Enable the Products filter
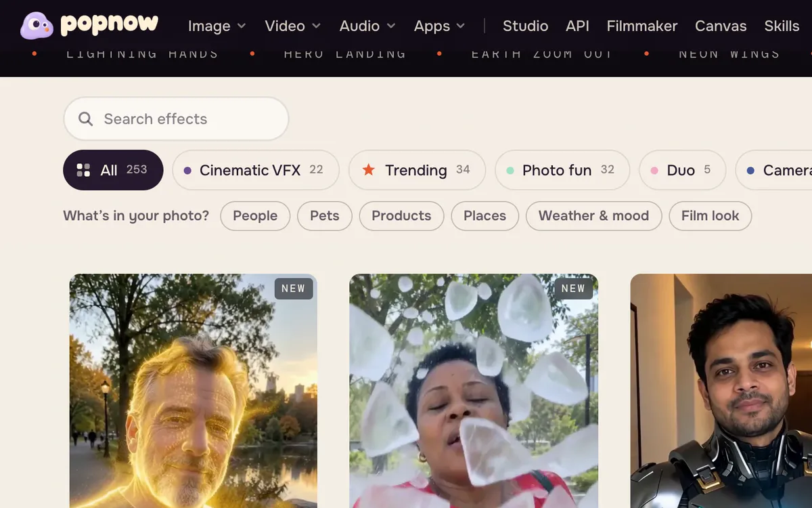The image size is (812, 508). (x=401, y=216)
